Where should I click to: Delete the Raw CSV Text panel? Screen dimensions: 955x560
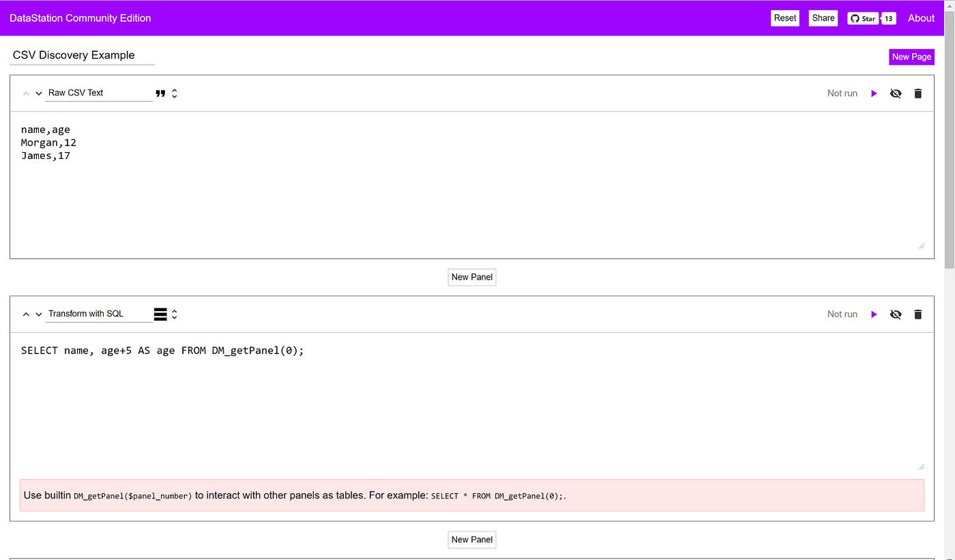pos(917,93)
